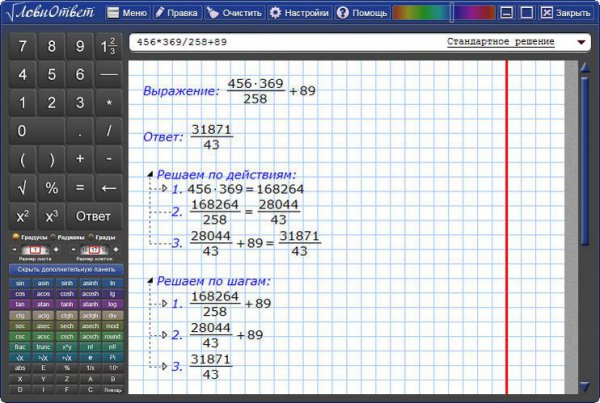Click the rainbow color theme bar
Viewport: 600px width, 403px height.
pos(443,13)
